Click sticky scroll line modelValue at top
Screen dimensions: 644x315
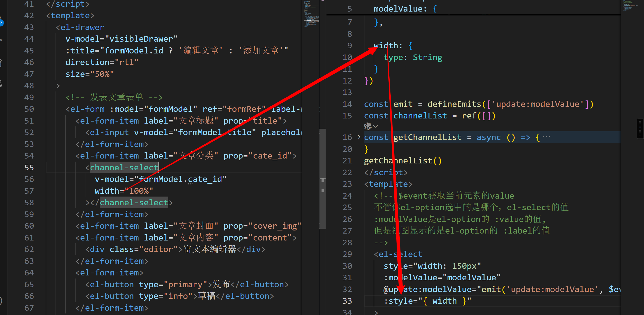pyautogui.click(x=400, y=9)
